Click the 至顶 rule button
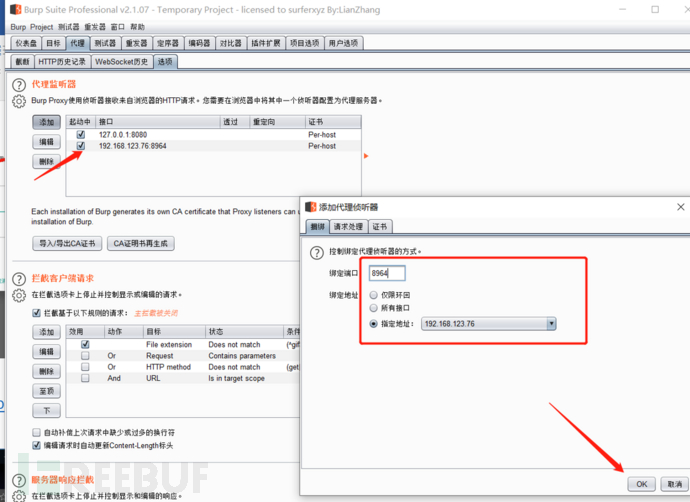 pyautogui.click(x=46, y=391)
